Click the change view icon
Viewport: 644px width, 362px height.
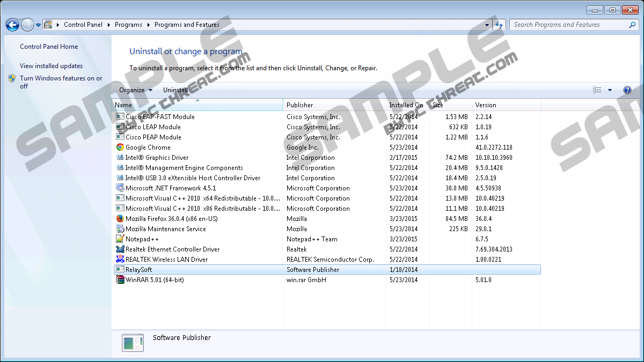(x=597, y=90)
